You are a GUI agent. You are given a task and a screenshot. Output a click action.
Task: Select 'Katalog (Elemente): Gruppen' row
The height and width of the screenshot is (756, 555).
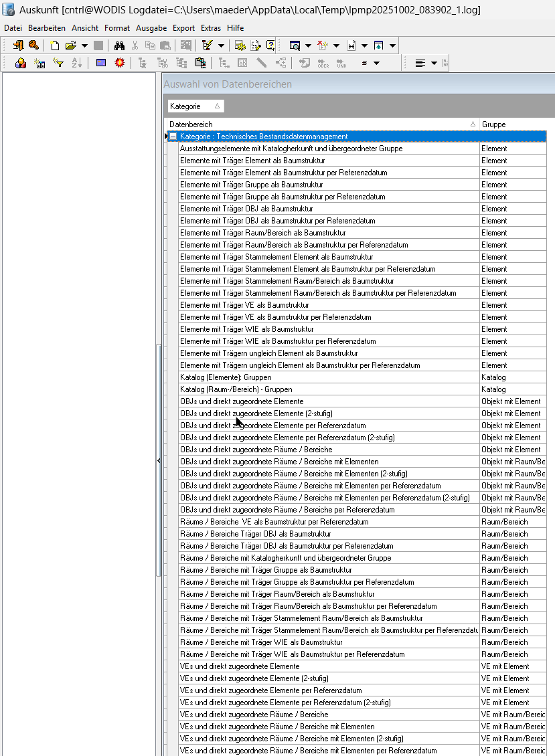pos(328,377)
